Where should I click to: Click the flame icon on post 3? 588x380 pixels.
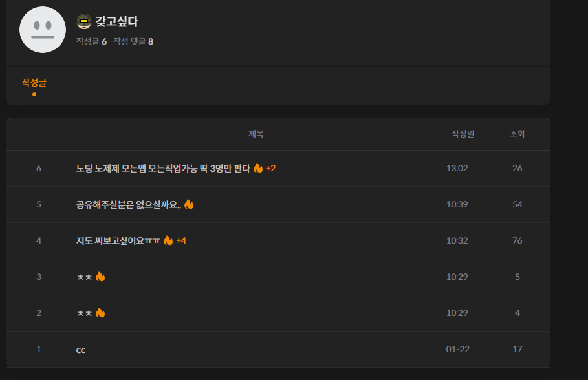tap(100, 277)
